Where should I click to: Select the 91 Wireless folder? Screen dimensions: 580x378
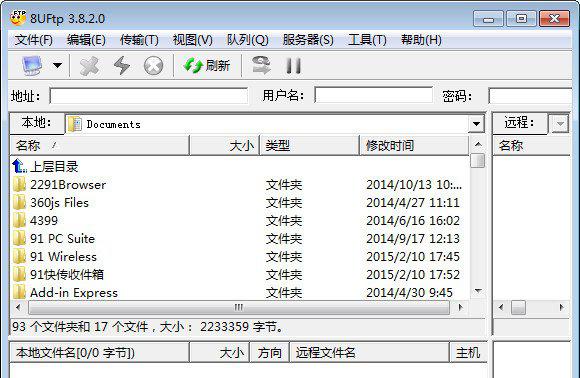pyautogui.click(x=63, y=257)
